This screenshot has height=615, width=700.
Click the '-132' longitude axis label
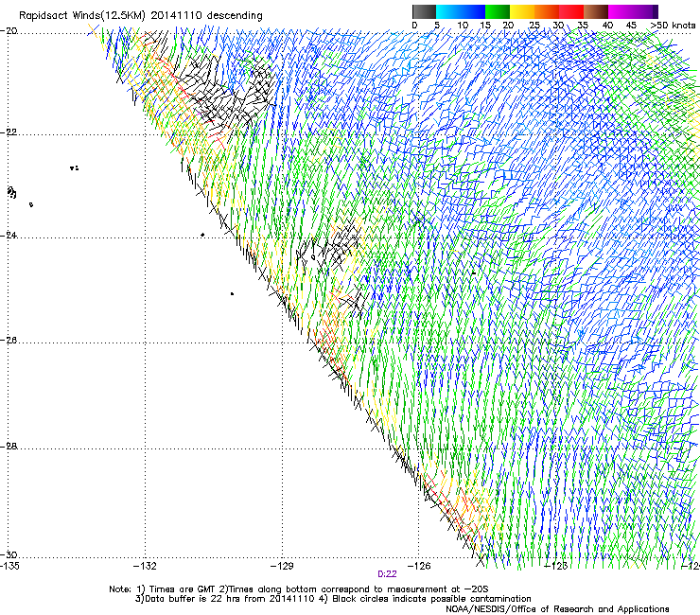(x=145, y=566)
